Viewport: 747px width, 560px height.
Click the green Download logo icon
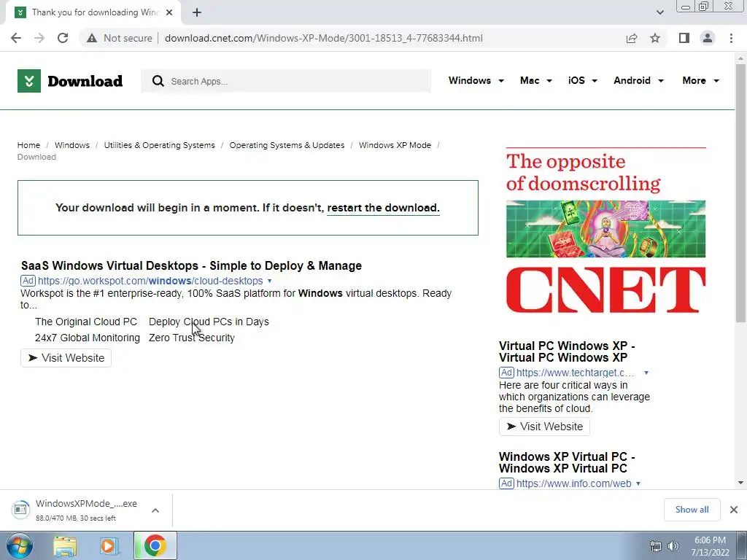pyautogui.click(x=29, y=81)
